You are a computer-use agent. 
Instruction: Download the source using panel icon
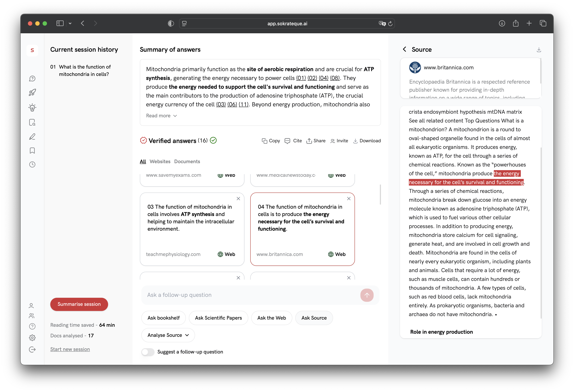(x=539, y=50)
